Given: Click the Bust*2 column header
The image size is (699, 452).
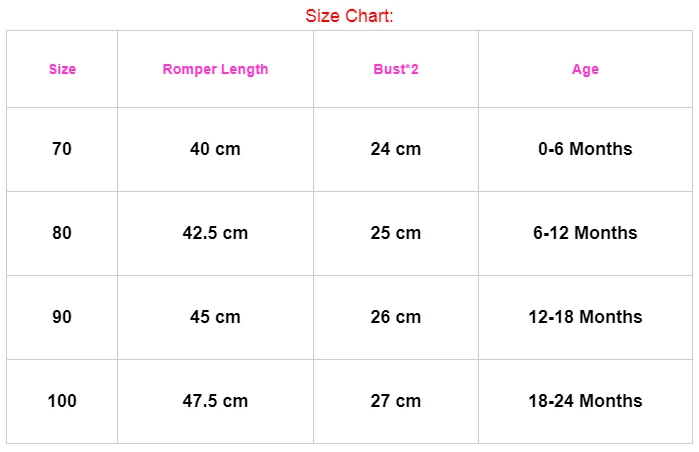Looking at the screenshot, I should pos(396,69).
